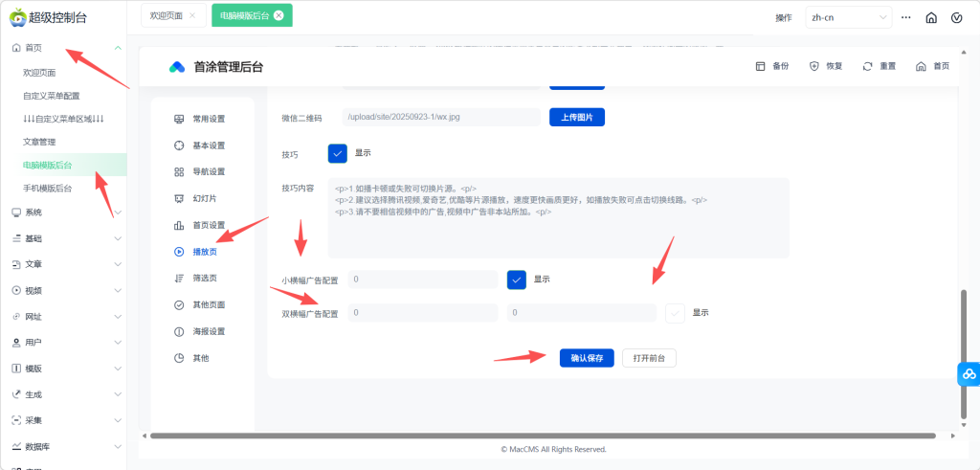Click the circled V icon in top right
The width and height of the screenshot is (980, 470).
pos(956,17)
